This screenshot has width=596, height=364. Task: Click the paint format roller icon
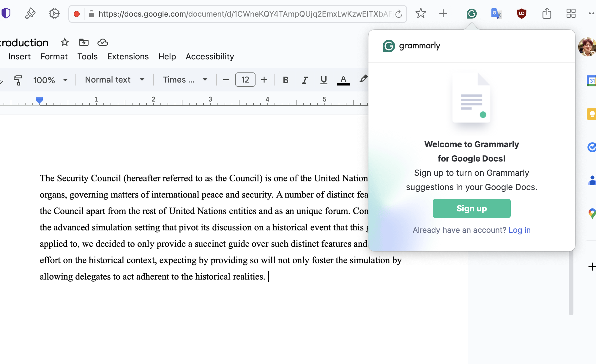click(x=18, y=80)
